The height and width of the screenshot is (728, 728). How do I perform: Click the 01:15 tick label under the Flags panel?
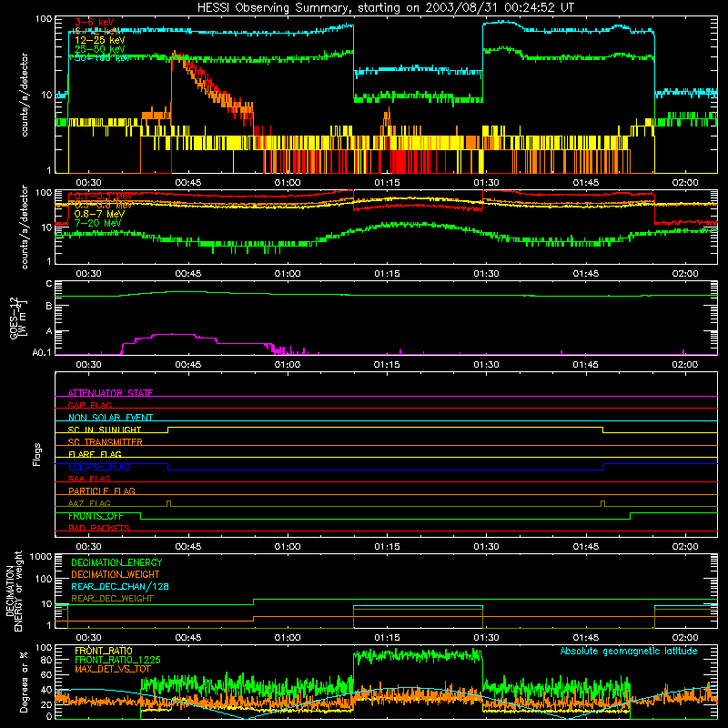coord(387,547)
